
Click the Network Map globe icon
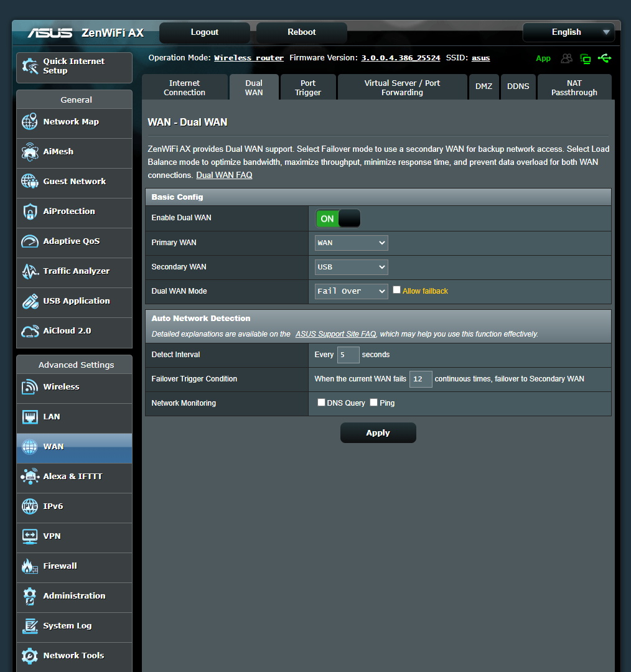coord(30,122)
